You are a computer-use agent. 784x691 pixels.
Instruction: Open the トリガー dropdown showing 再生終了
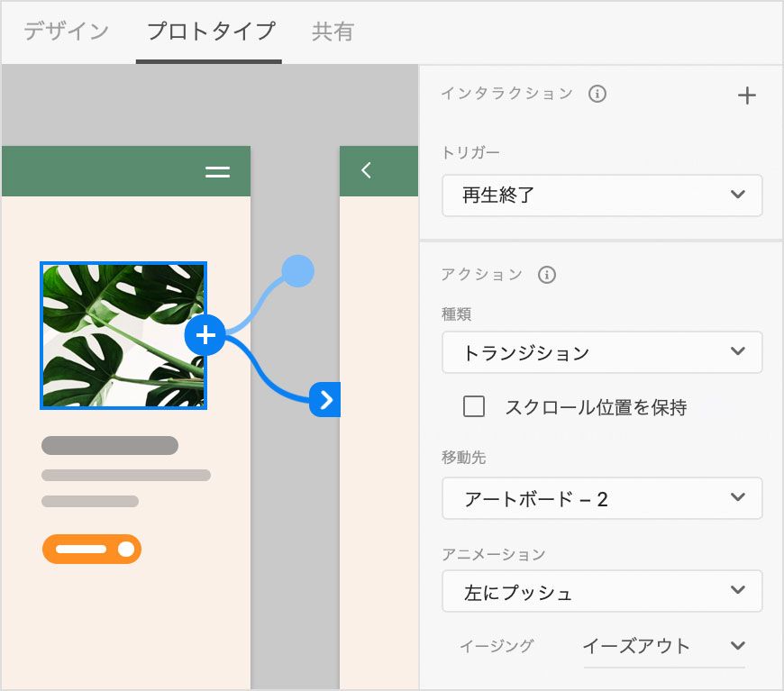point(602,195)
